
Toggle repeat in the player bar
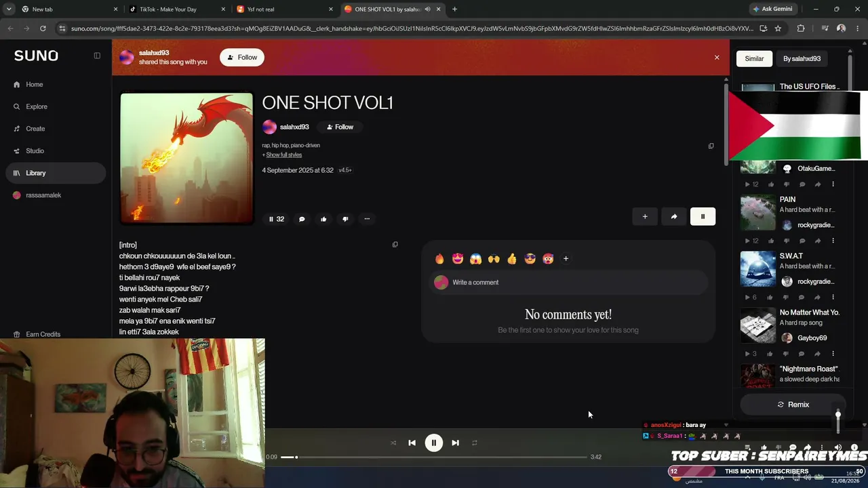pyautogui.click(x=475, y=443)
